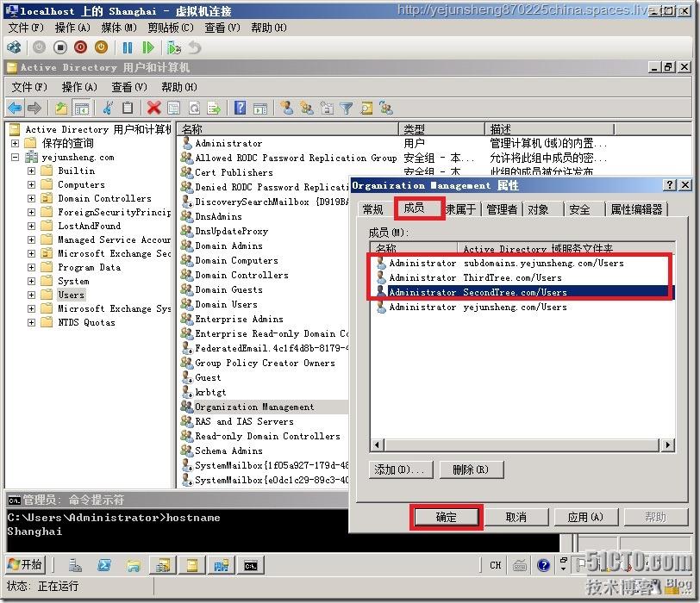Click the Find objects toolbar icon
Viewport: 700px width, 603px height.
click(x=366, y=108)
